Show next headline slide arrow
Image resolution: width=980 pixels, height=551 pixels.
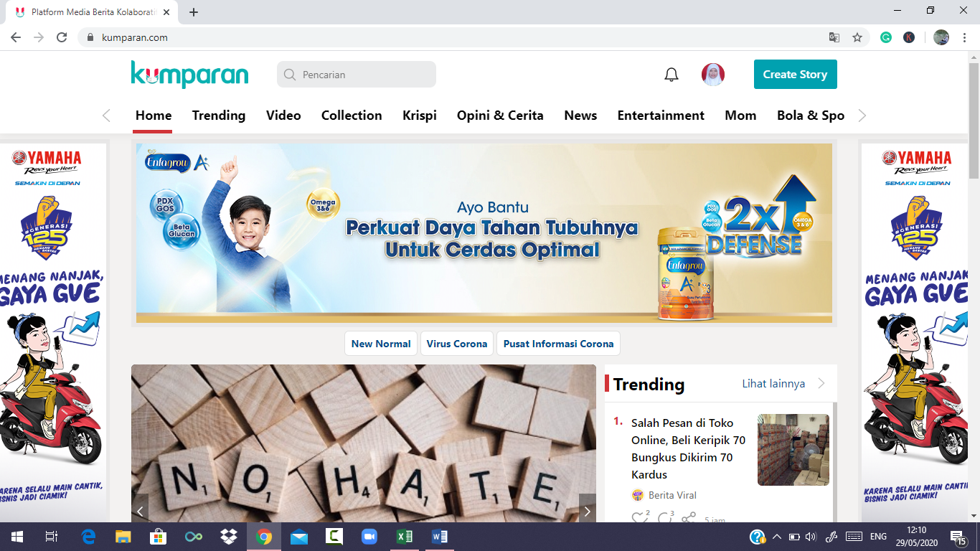[588, 511]
